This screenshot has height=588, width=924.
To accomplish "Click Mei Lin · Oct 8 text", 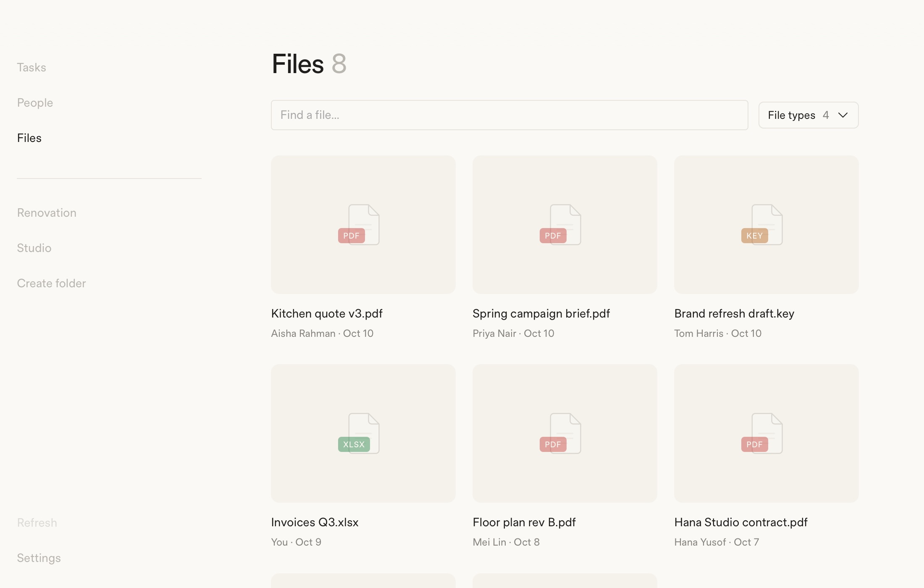I will coord(506,542).
